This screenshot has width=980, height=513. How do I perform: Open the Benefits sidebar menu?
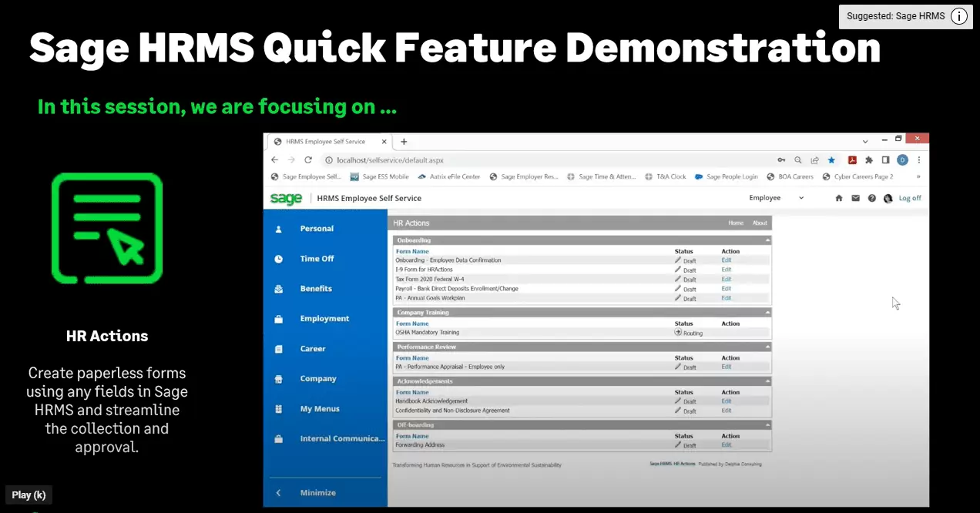tap(316, 289)
